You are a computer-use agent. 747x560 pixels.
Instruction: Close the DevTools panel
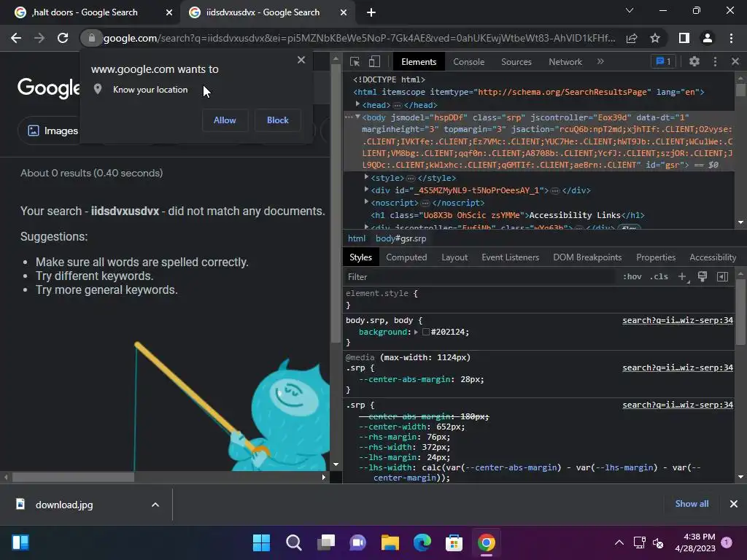point(735,61)
